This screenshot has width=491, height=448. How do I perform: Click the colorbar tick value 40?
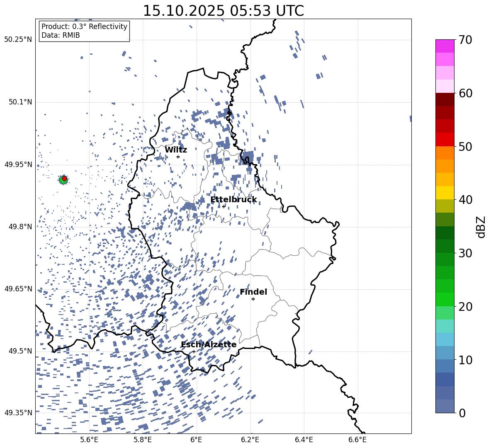466,200
